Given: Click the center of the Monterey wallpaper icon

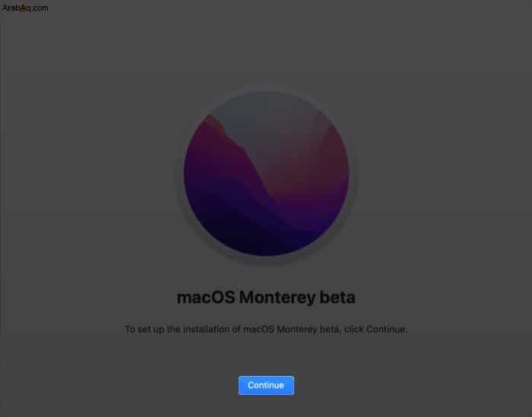Looking at the screenshot, I should (266, 173).
